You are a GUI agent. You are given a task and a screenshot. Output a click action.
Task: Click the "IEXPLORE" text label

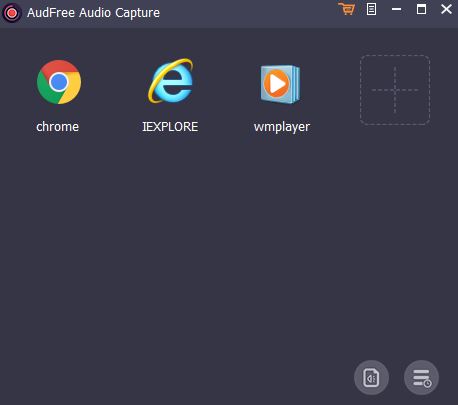point(170,127)
